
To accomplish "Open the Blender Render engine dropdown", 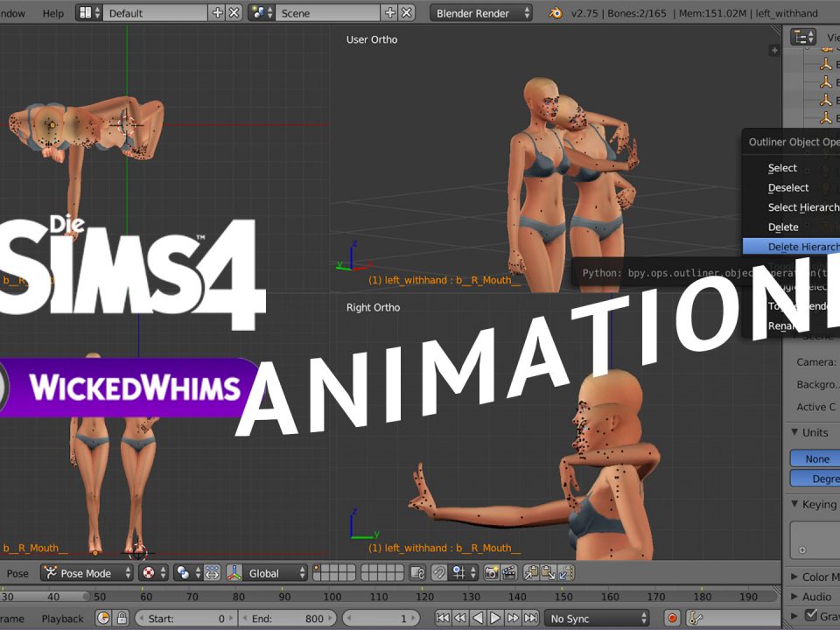I will tap(480, 13).
